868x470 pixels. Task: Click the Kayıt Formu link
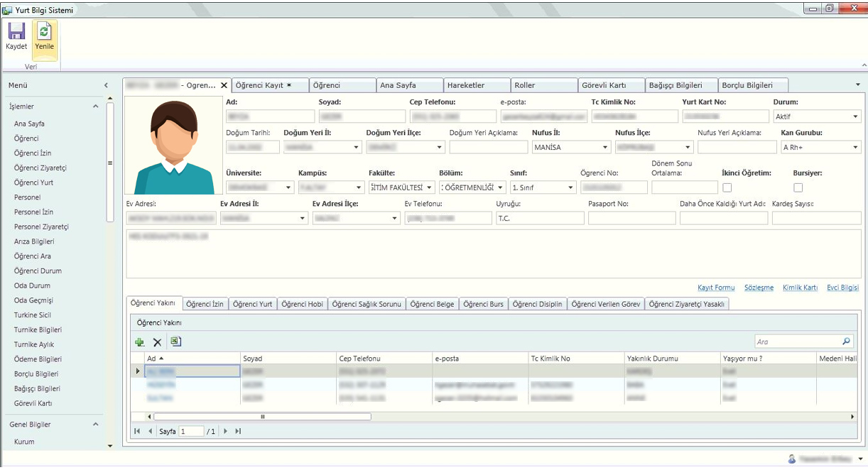click(715, 288)
